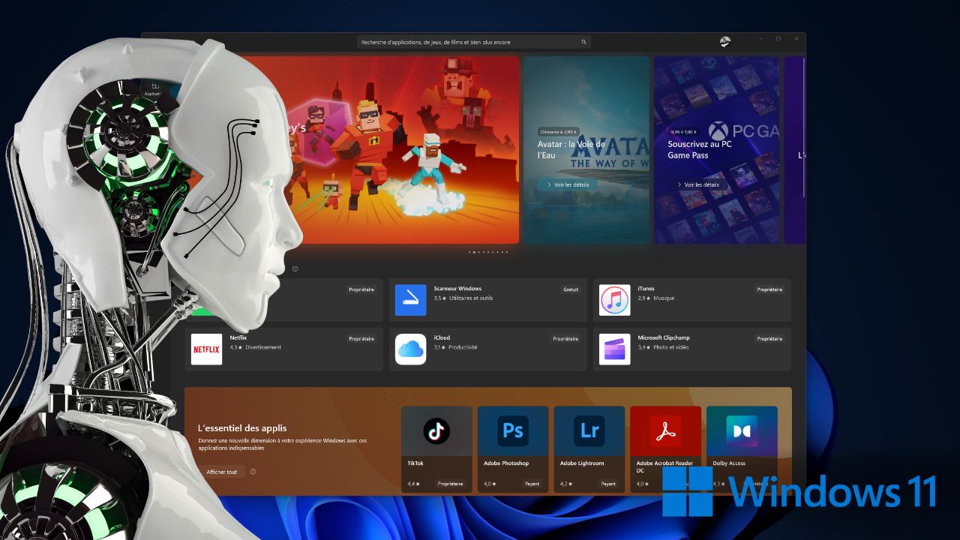Click Payant under Adobe Lightroom

tap(608, 484)
